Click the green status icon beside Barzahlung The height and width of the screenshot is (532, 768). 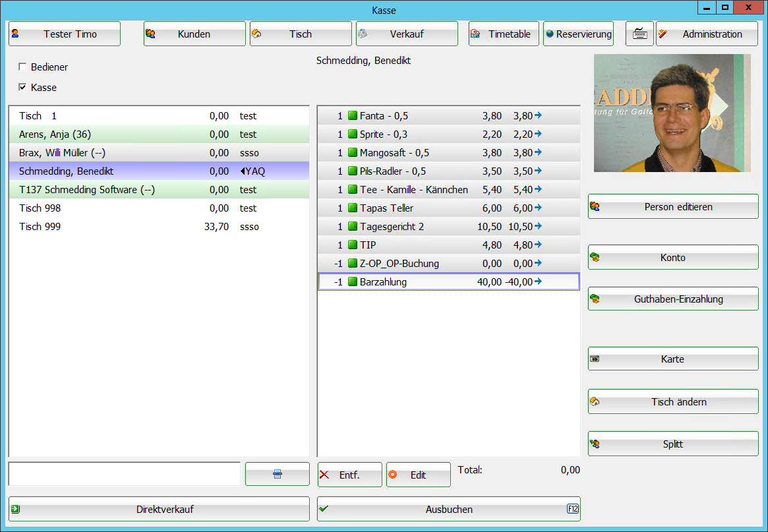pos(352,282)
